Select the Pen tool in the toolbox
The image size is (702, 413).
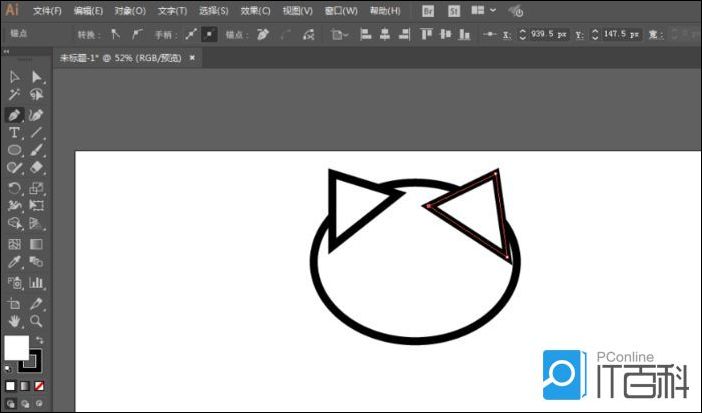pos(15,114)
